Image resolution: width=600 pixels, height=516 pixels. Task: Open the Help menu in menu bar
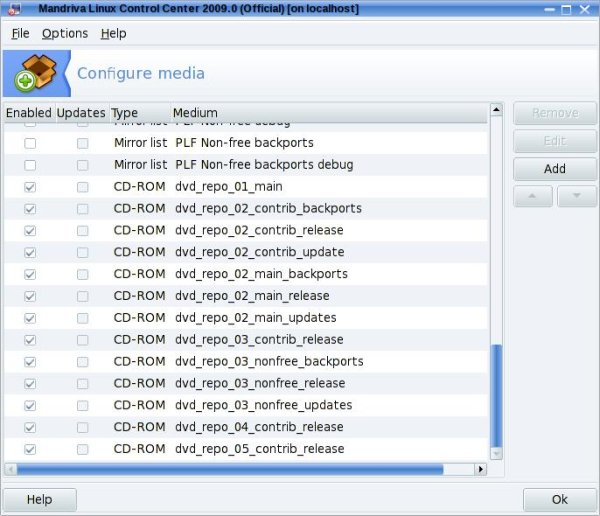113,34
